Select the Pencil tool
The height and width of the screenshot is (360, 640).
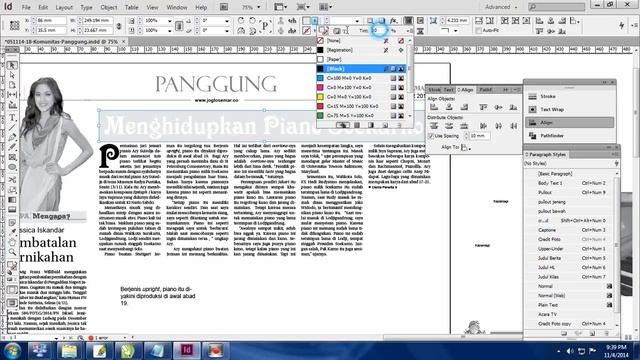12,147
